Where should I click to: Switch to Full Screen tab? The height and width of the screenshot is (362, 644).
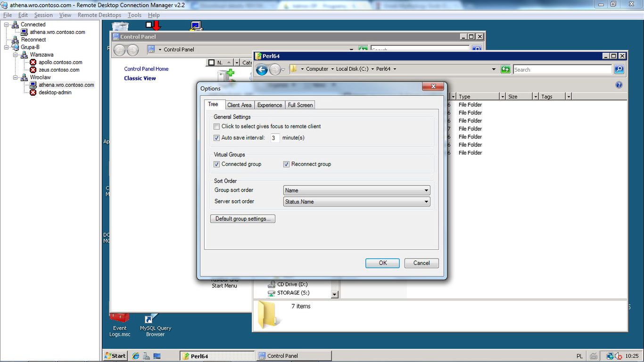(300, 105)
